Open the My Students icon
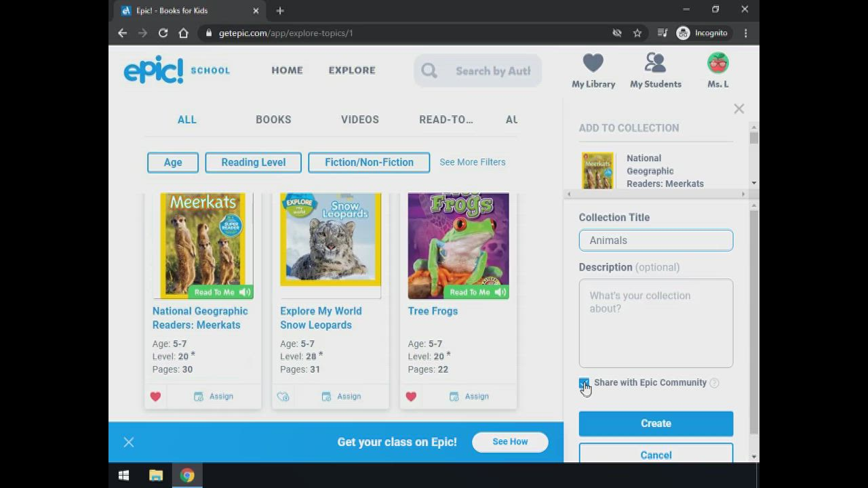Viewport: 868px width, 488px height. click(x=655, y=64)
